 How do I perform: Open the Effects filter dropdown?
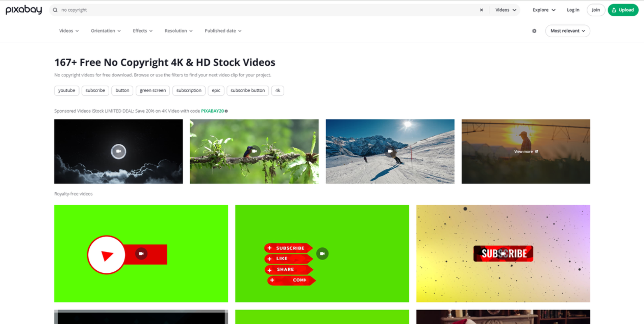point(142,31)
